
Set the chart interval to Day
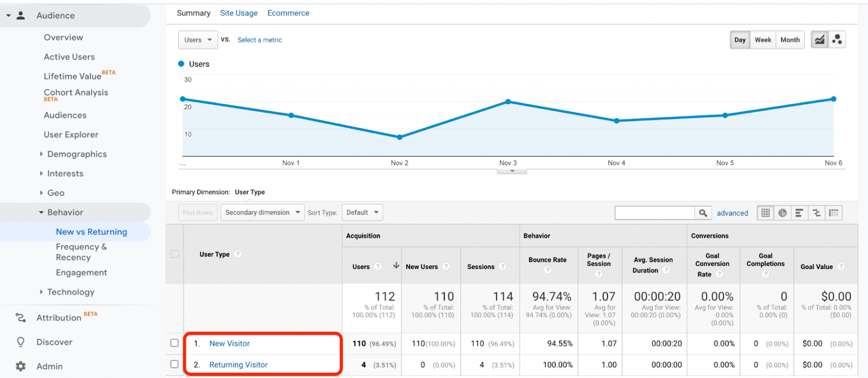coord(740,40)
